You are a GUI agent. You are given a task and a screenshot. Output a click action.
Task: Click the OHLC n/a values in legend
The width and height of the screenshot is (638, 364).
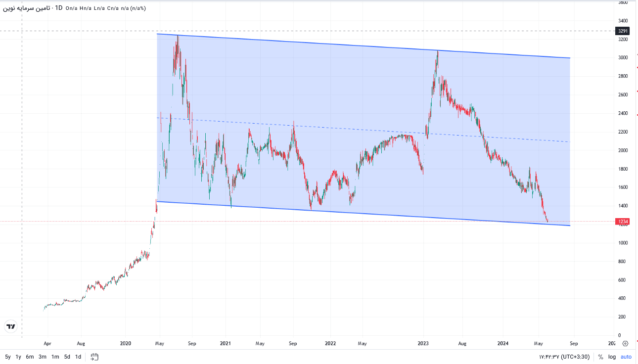point(106,8)
